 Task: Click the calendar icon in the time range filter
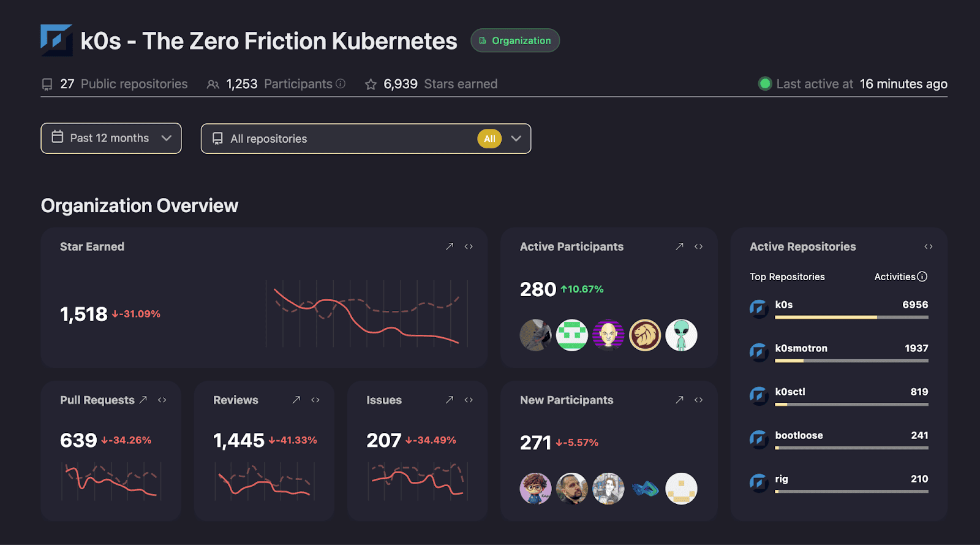pyautogui.click(x=57, y=138)
